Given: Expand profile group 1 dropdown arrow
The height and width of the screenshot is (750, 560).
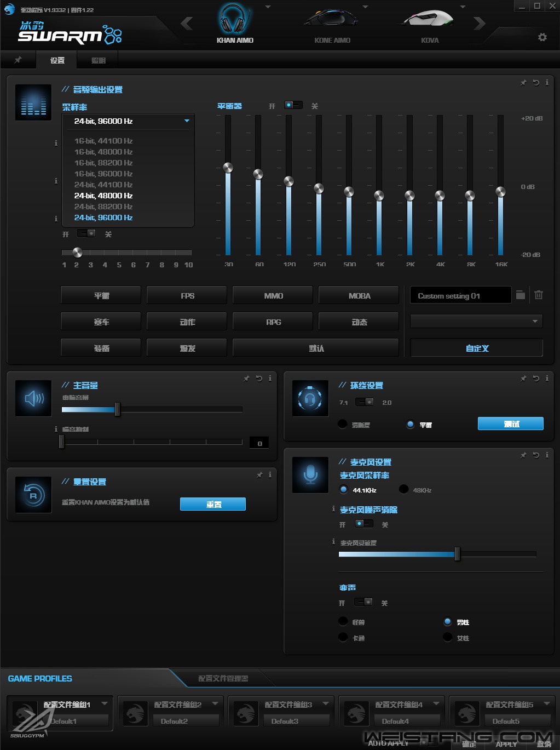Looking at the screenshot, I should click(x=105, y=703).
